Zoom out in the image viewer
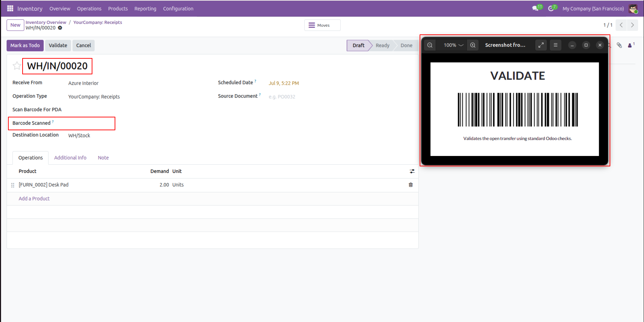 tap(430, 45)
